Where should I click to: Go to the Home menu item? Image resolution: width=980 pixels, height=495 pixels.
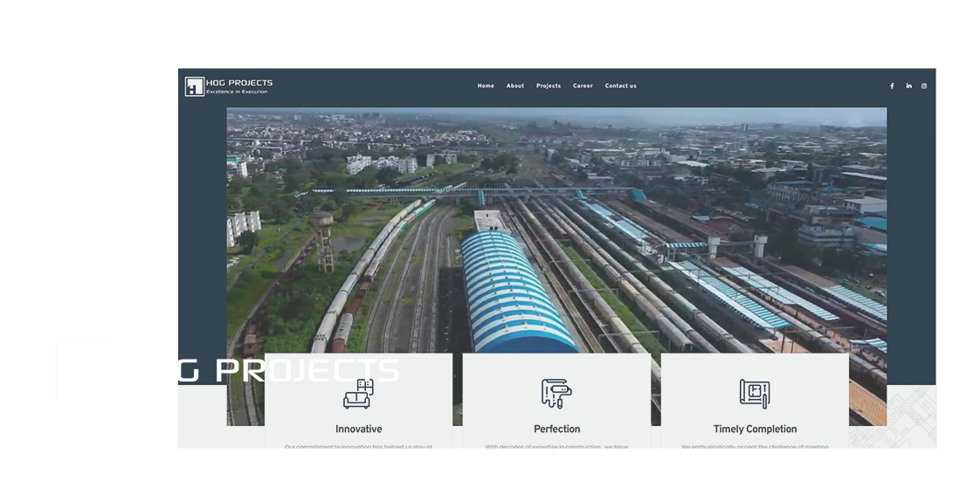tap(486, 86)
